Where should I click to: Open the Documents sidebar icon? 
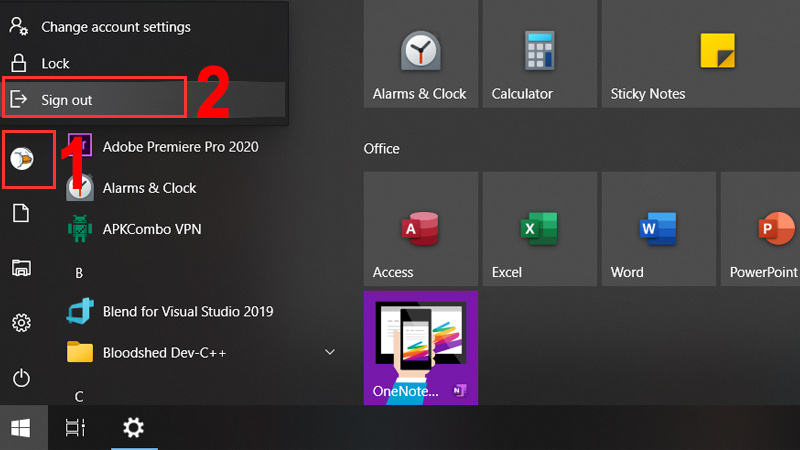click(21, 213)
